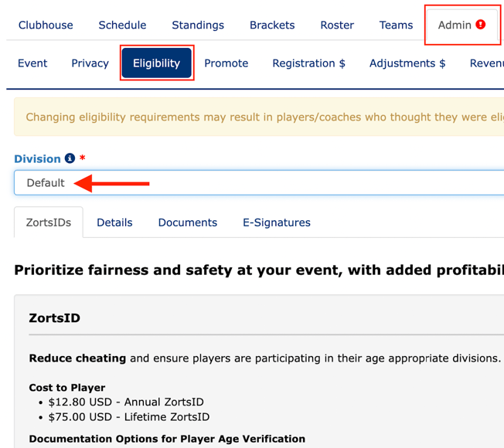Image resolution: width=504 pixels, height=448 pixels.
Task: Select the ZortsIDs tab
Action: (49, 222)
